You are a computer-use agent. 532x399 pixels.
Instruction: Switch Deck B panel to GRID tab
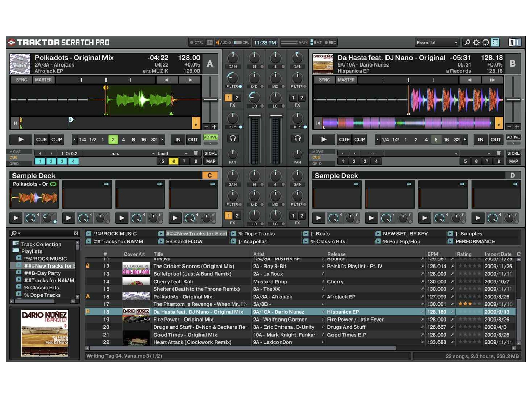[x=316, y=163]
